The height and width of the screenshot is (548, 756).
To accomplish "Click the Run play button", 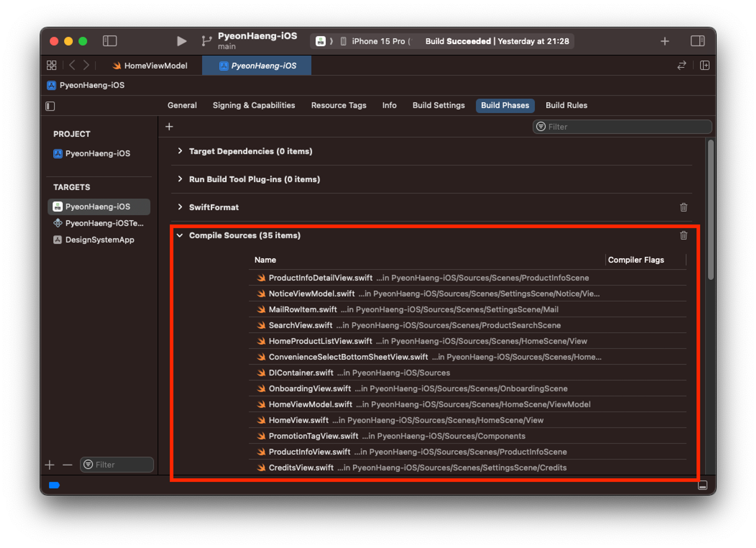I will [x=181, y=41].
